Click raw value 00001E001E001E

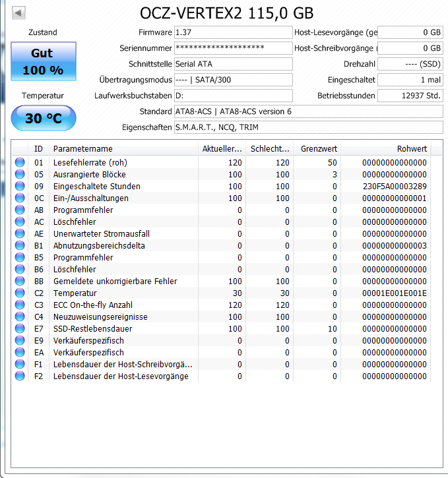395,293
